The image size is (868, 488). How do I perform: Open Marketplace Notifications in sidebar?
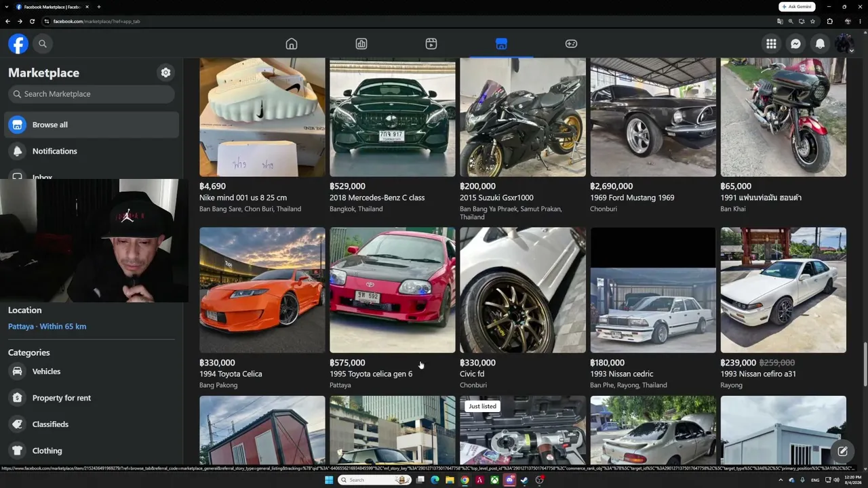[92, 151]
